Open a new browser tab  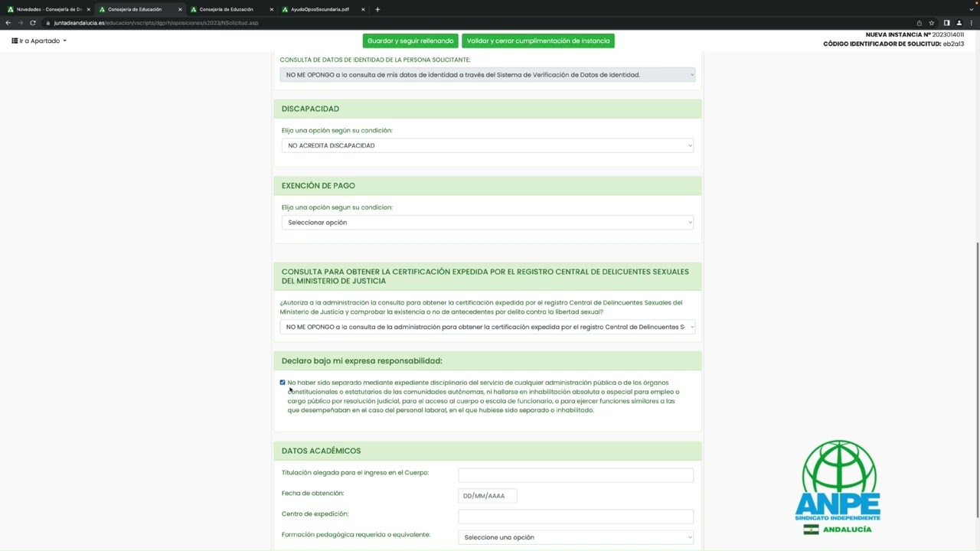click(x=377, y=9)
